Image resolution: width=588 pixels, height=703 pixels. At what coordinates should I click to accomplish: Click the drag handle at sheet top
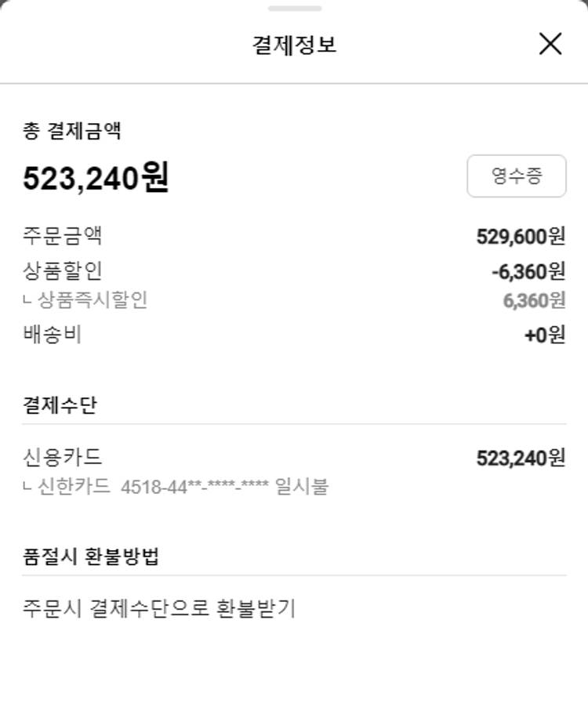click(294, 9)
